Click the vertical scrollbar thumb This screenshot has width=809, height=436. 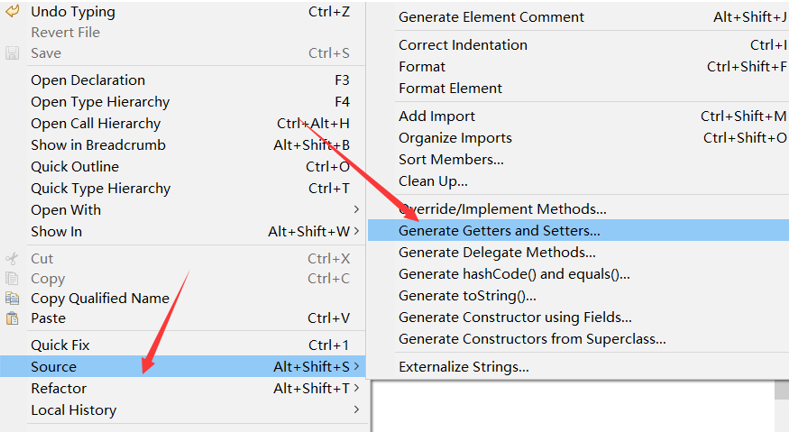[x=782, y=390]
